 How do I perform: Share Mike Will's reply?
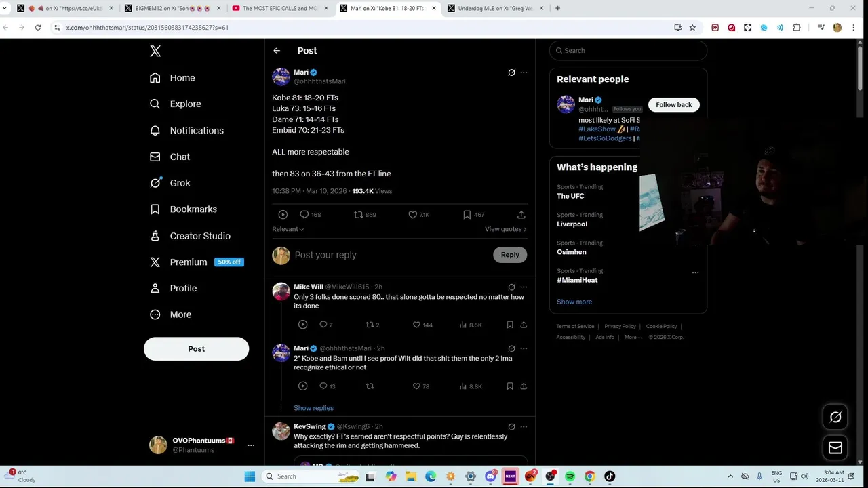(x=524, y=325)
